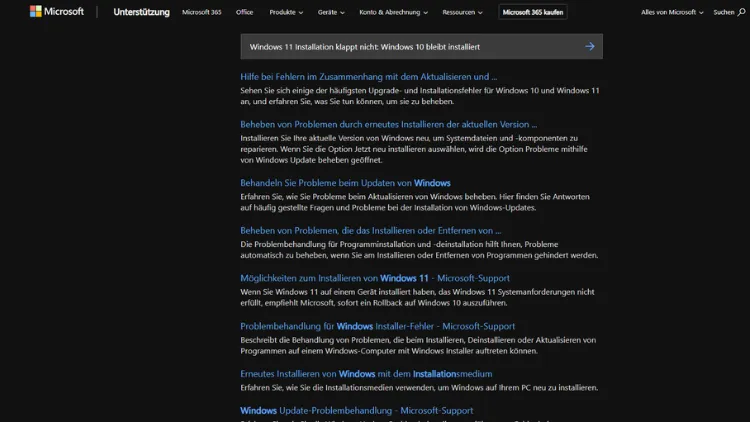Open result Beheben von Problemen durch erneutes Installieren

click(x=388, y=124)
